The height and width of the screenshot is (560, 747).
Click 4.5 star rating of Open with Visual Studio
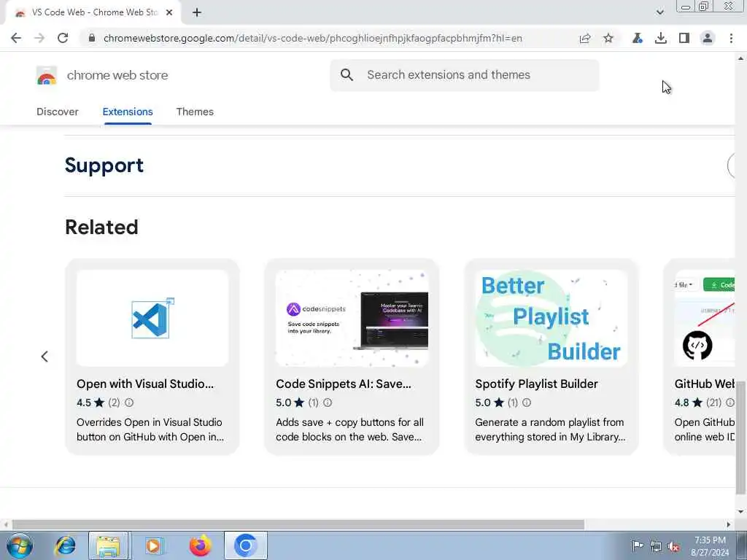[x=90, y=402]
